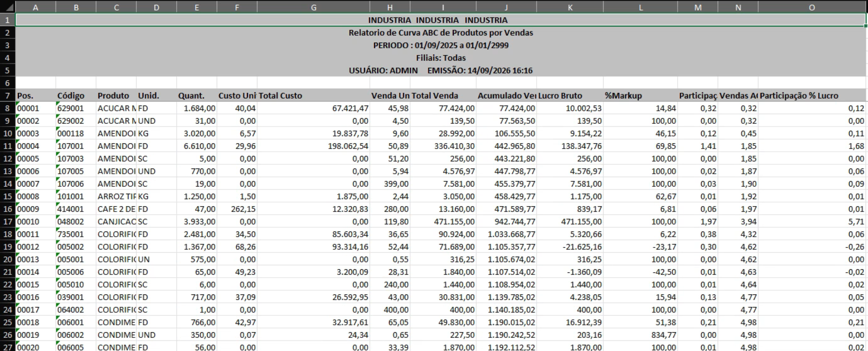Select column G header
This screenshot has height=351, width=868.
[x=313, y=7]
